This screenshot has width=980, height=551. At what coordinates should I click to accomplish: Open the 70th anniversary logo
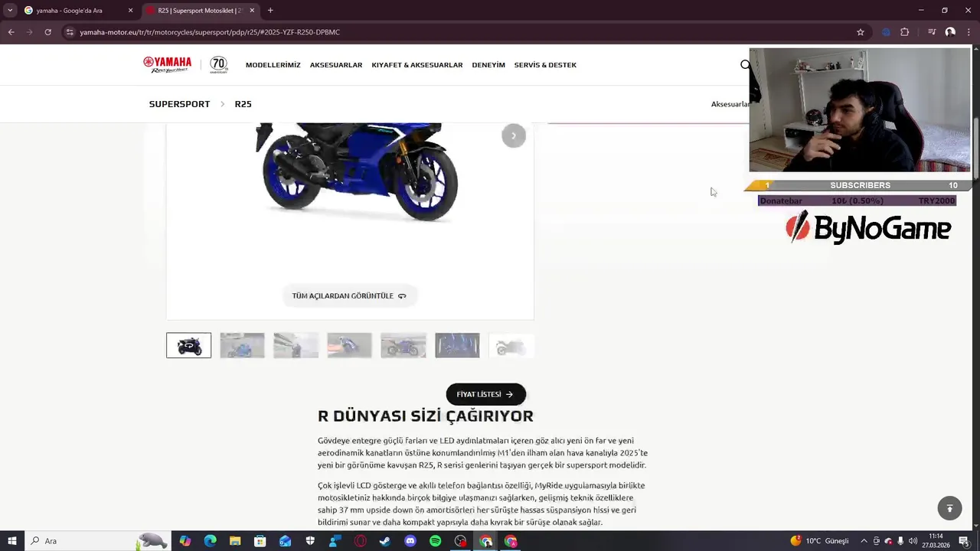tap(219, 65)
